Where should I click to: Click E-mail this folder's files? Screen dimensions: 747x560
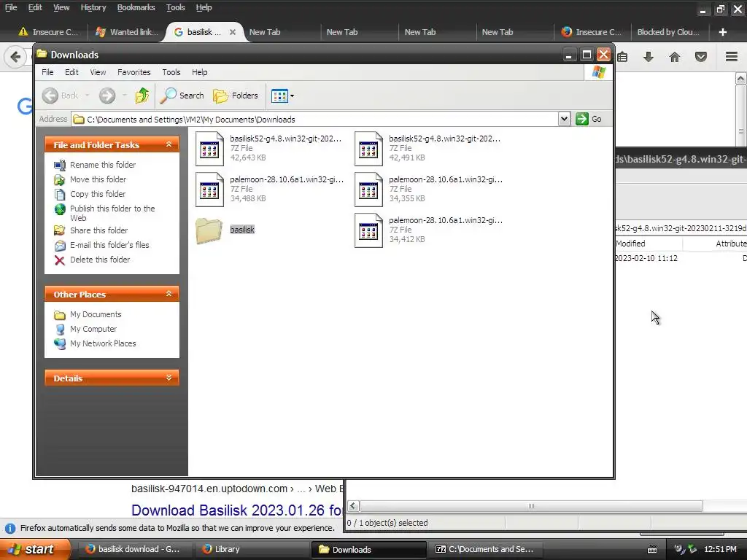click(x=109, y=245)
